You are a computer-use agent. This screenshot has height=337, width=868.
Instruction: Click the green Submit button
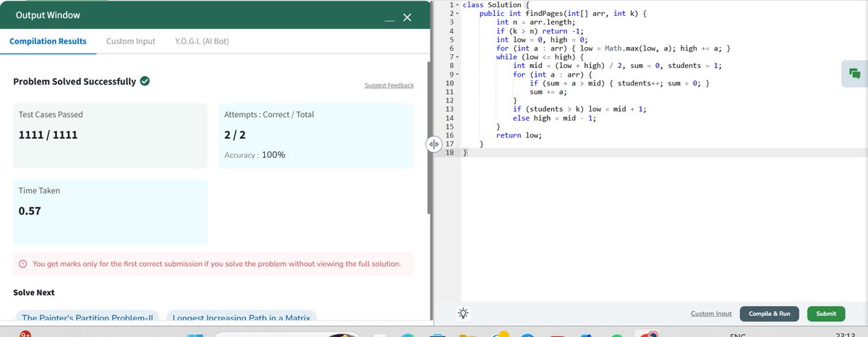coord(826,314)
